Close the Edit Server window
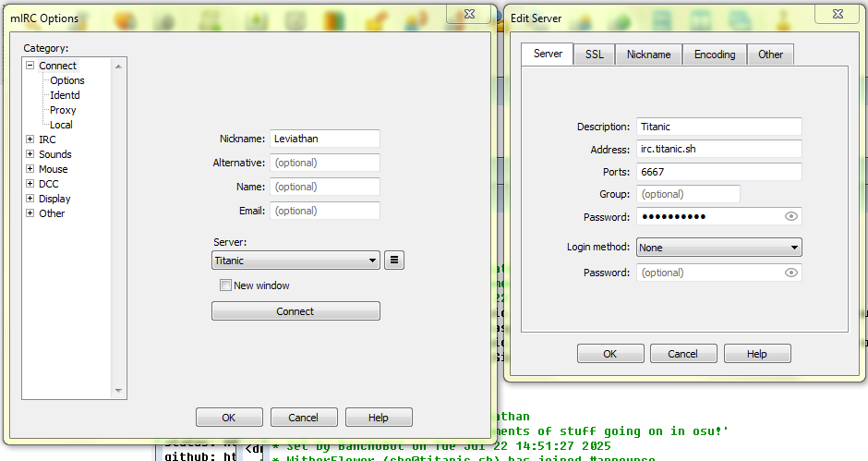Viewport: 868px width, 461px height. [x=838, y=14]
